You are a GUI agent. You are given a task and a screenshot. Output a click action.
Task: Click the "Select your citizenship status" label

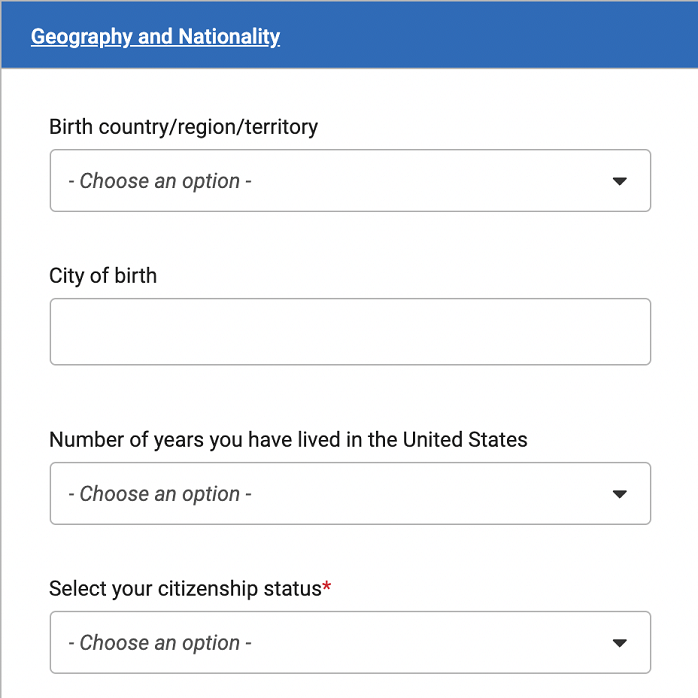coord(185,589)
